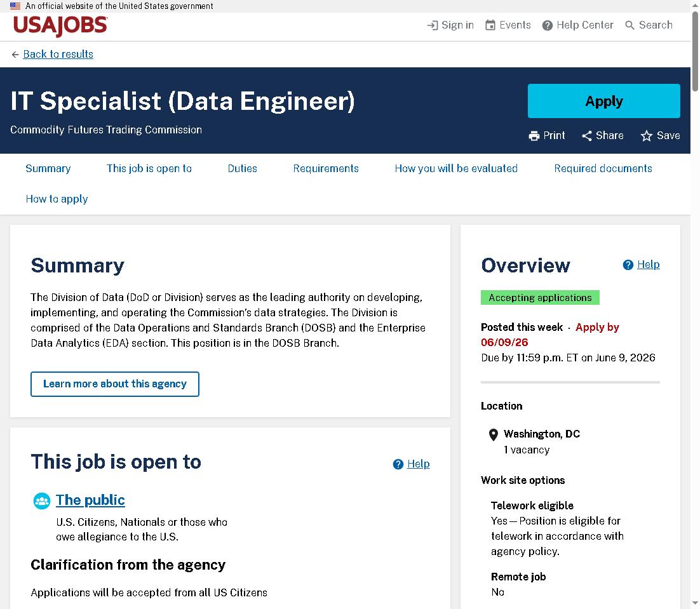Open the Help Center
The image size is (700, 609).
click(585, 25)
